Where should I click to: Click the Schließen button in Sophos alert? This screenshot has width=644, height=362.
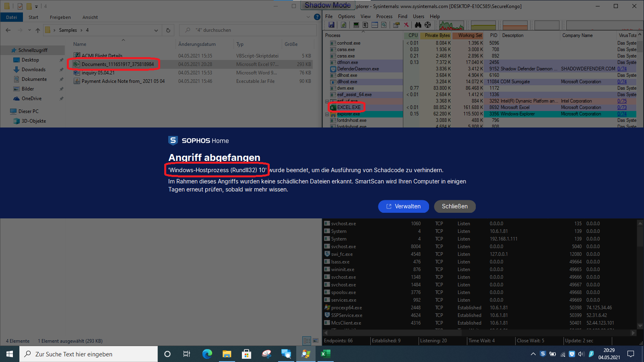tap(455, 206)
